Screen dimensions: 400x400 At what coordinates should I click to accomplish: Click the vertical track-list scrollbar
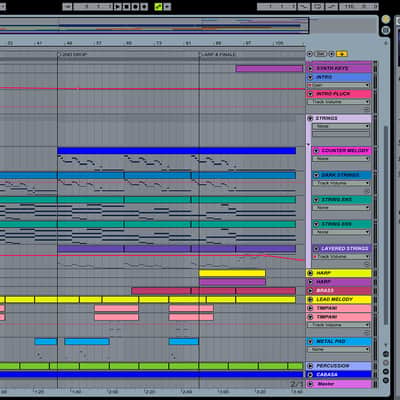tap(386, 225)
